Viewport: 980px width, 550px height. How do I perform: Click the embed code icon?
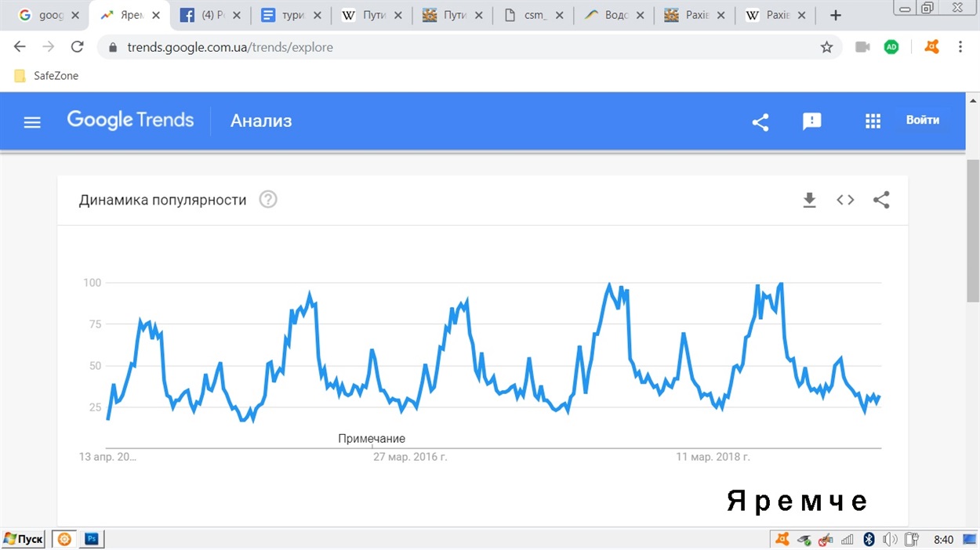coord(845,200)
